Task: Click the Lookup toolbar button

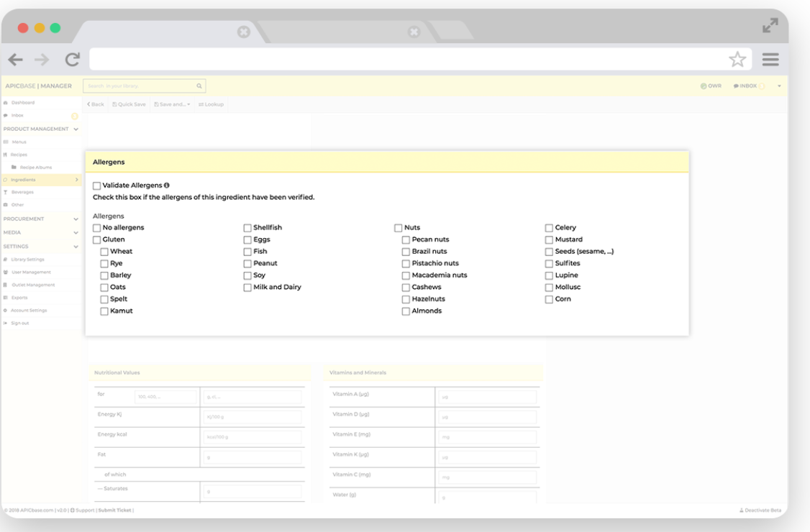Action: (x=211, y=104)
